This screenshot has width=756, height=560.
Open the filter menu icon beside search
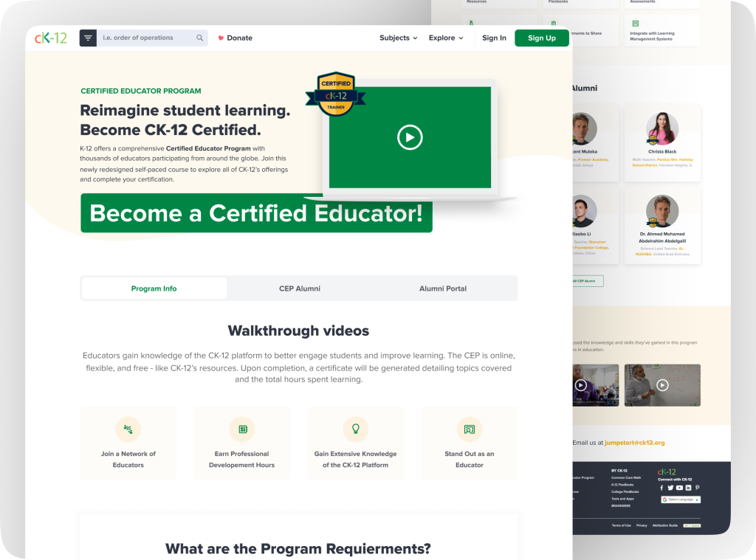(x=88, y=38)
